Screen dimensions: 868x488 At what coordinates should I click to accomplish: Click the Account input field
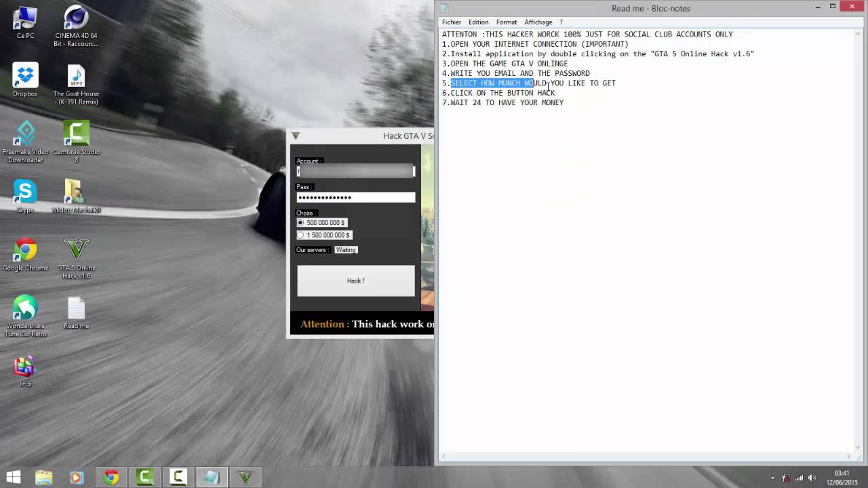point(355,171)
